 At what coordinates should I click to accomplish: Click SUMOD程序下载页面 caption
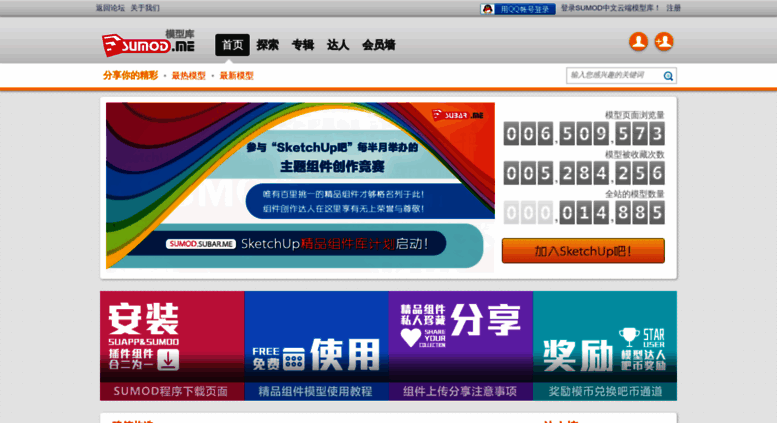(x=170, y=391)
